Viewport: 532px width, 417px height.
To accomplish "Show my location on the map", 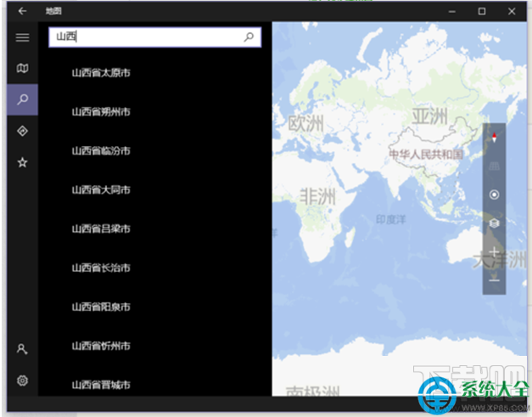I will coord(495,195).
